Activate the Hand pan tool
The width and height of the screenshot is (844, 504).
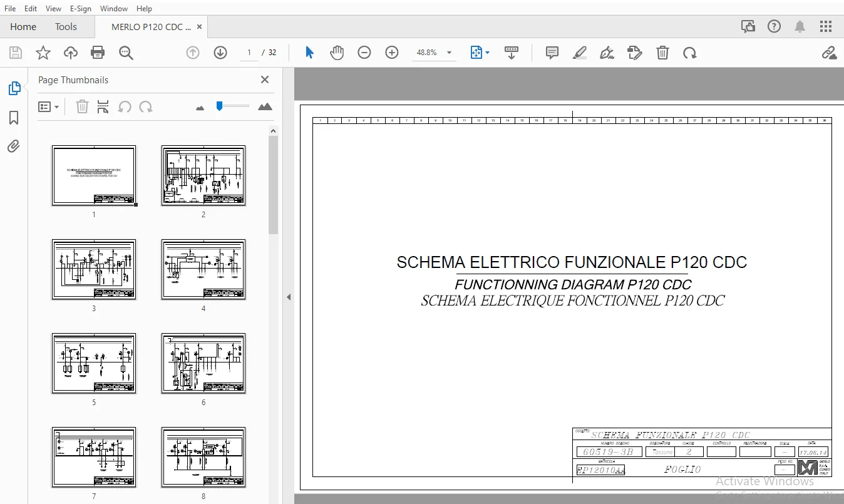click(x=337, y=53)
